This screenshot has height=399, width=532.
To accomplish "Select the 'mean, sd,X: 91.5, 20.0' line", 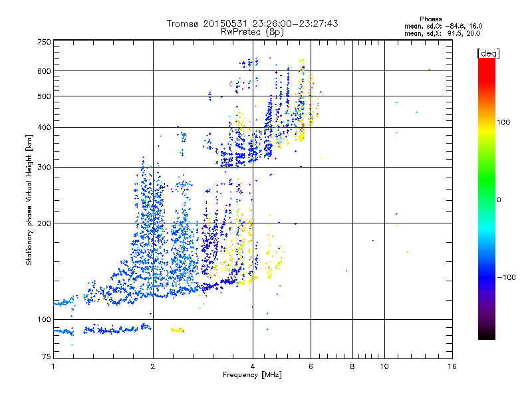I will coord(442,33).
